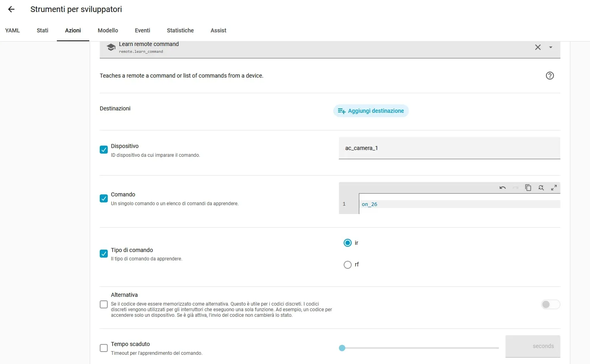Uncheck the Tipo di comando checkbox
The width and height of the screenshot is (590, 364).
[104, 254]
